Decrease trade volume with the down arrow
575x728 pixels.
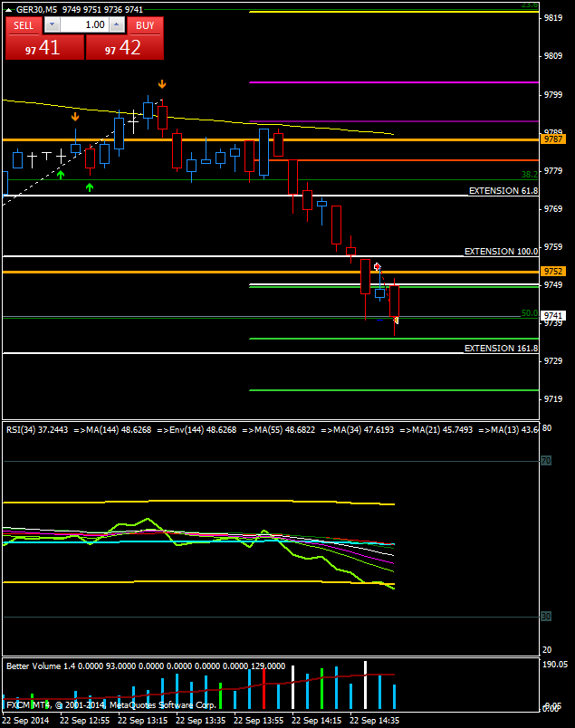(52, 25)
